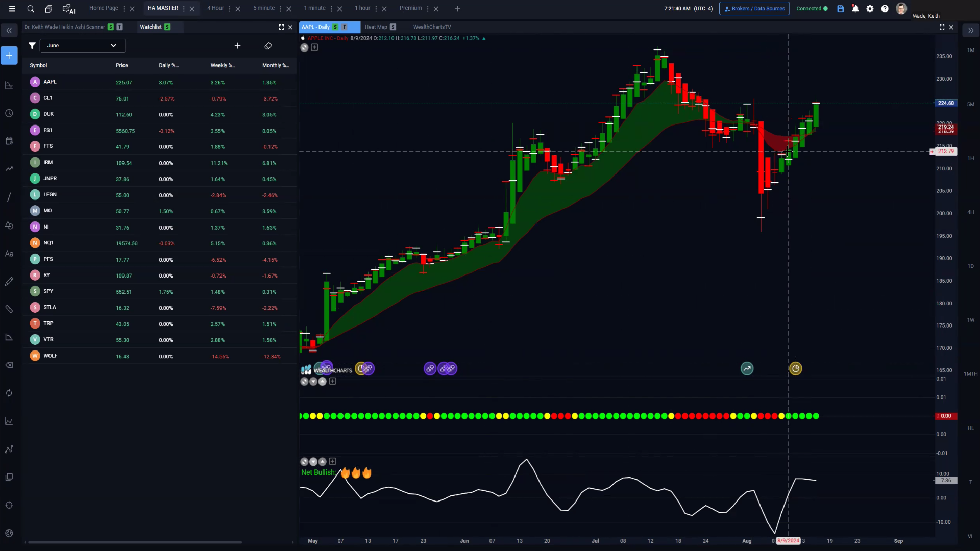Open the 4 Hour tab options menu

tap(230, 9)
